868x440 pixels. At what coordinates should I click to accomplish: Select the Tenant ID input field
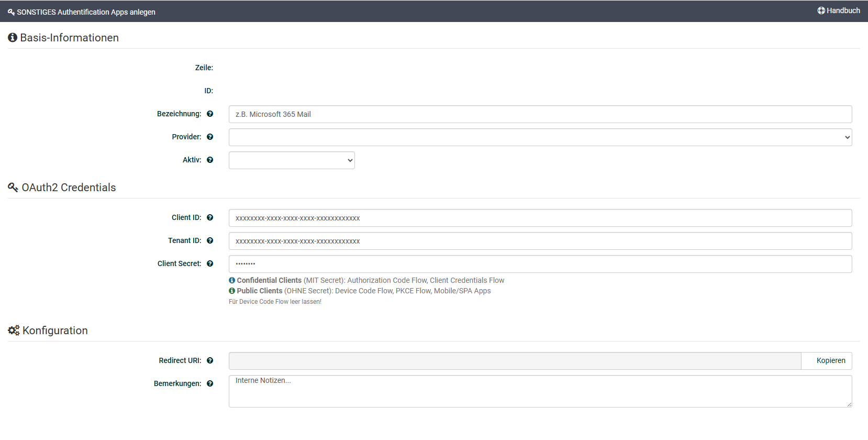(x=540, y=241)
